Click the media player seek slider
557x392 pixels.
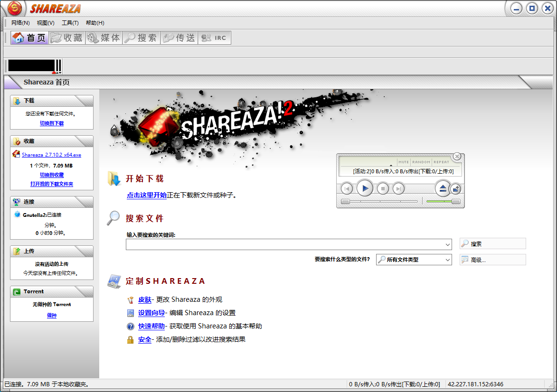(379, 202)
